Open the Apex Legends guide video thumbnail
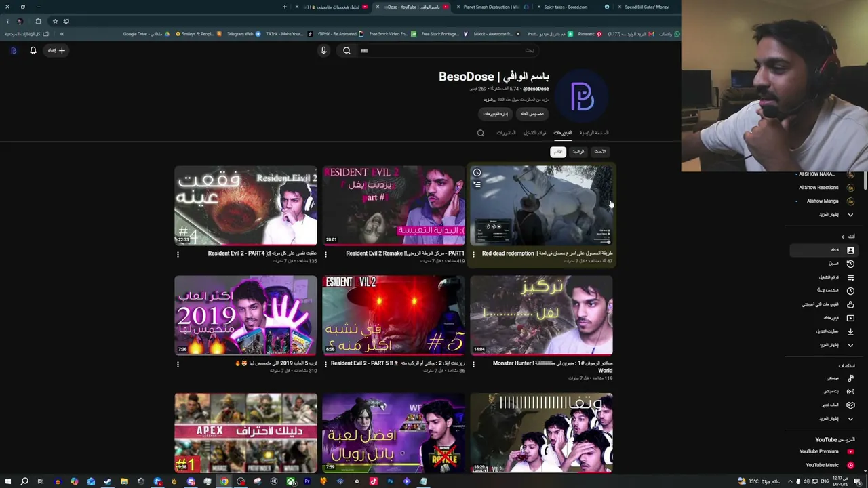 pyautogui.click(x=245, y=433)
